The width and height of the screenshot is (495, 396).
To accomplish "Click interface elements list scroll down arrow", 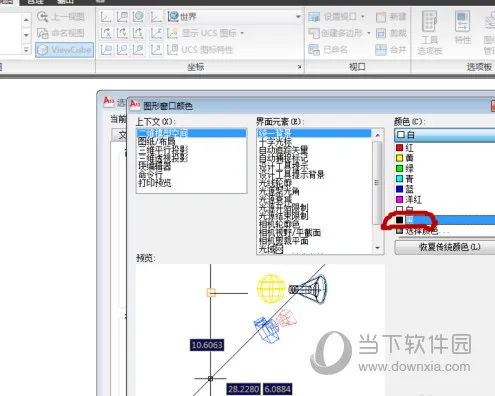I will 377,248.
